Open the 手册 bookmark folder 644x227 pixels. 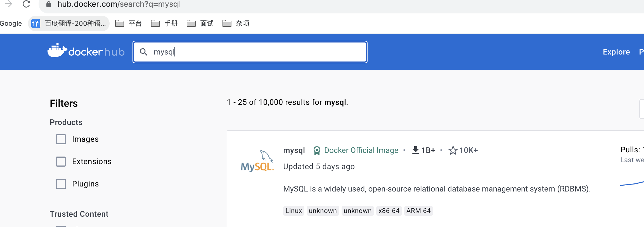click(x=164, y=23)
